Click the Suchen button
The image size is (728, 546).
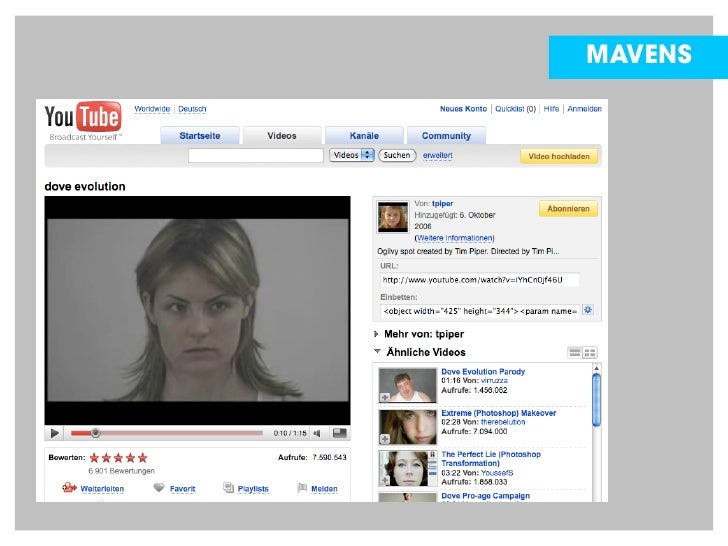397,155
